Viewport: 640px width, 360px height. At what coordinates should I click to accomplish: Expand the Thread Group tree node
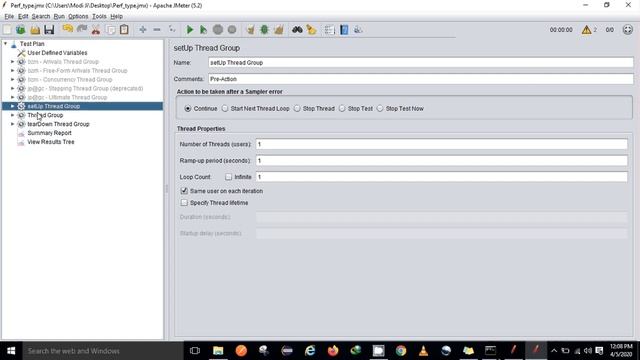point(13,115)
